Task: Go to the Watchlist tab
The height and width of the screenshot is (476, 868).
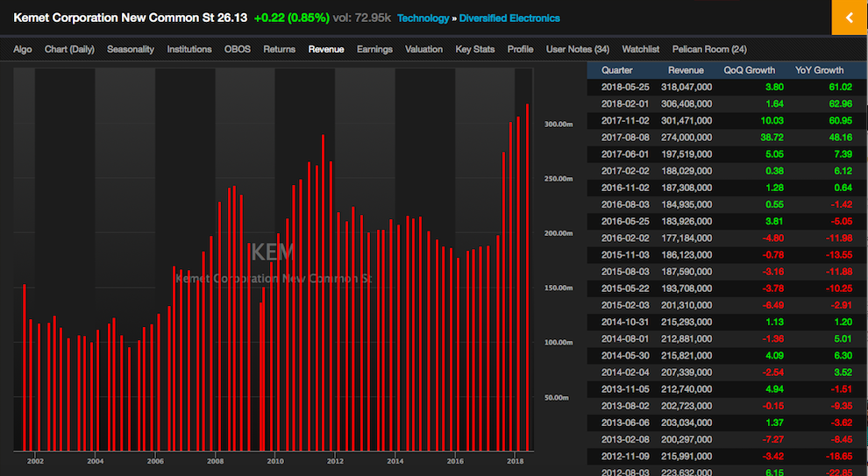Action: (641, 49)
